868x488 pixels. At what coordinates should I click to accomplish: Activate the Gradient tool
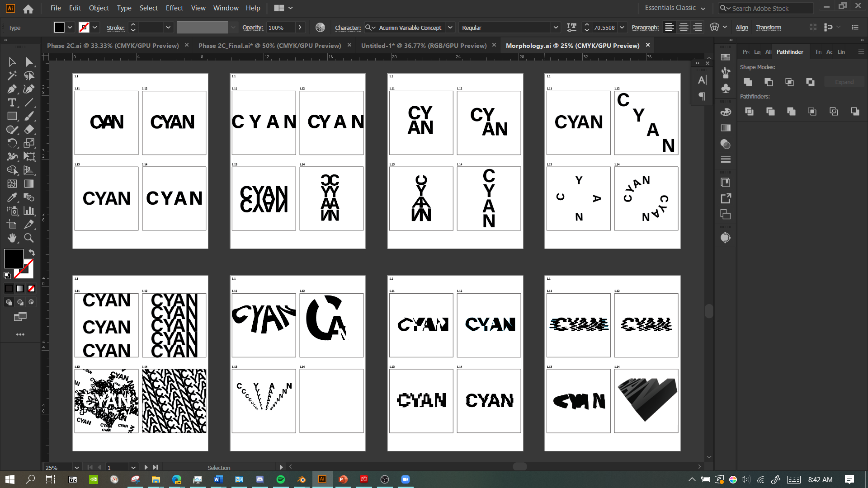29,184
